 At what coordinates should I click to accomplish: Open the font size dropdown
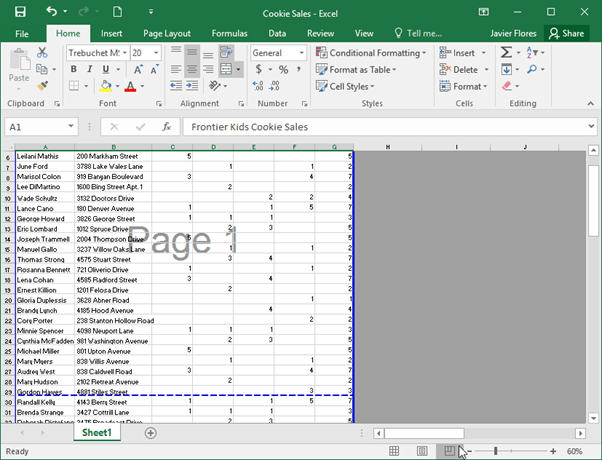point(156,53)
